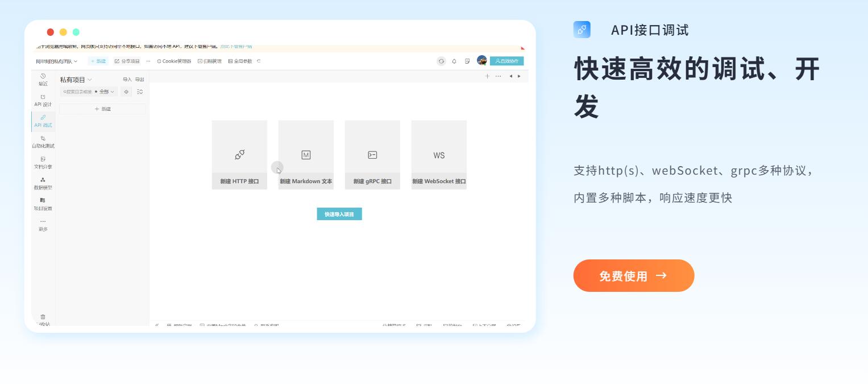Click the blue 新建 toolbar button
868x384 pixels.
click(98, 61)
